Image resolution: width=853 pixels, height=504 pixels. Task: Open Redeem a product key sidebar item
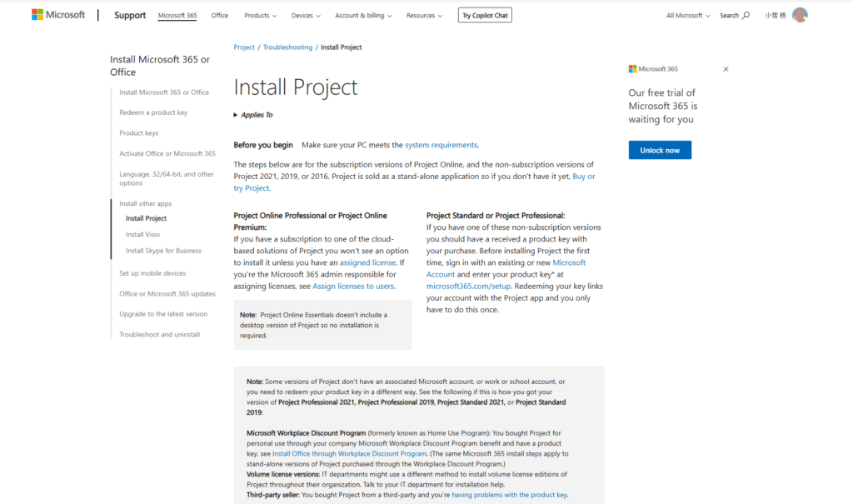(x=153, y=112)
